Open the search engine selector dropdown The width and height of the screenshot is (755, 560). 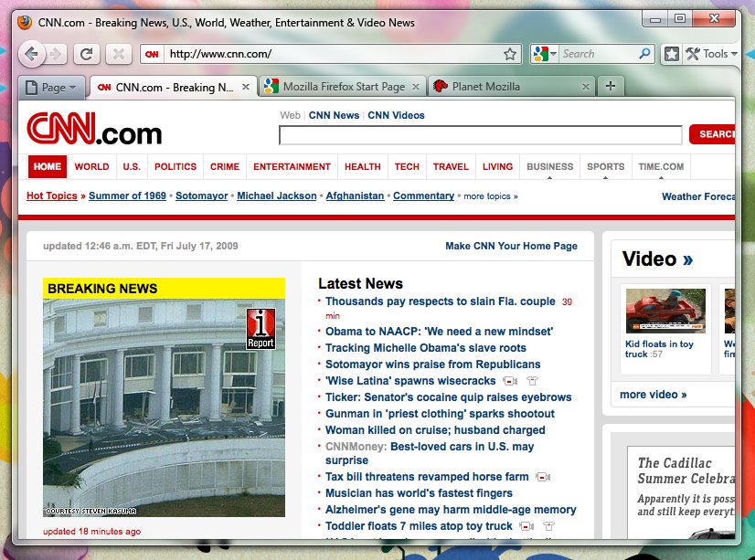pyautogui.click(x=545, y=54)
